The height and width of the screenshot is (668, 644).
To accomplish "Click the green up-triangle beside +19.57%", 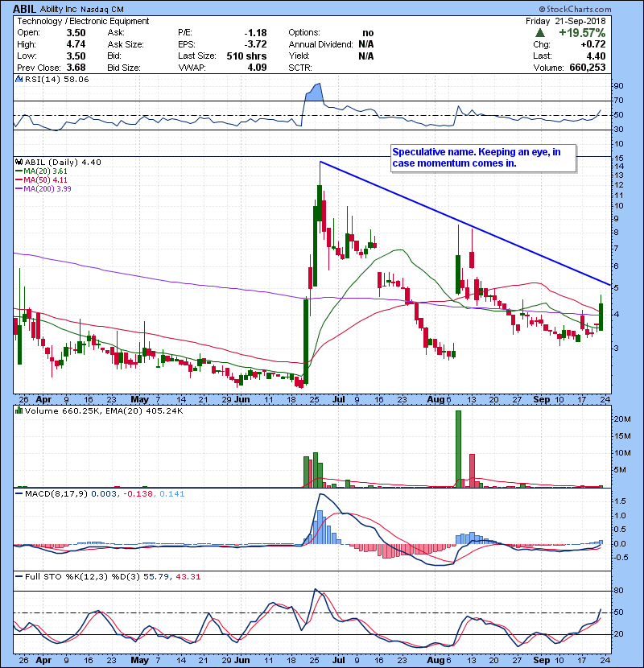I will click(x=540, y=33).
